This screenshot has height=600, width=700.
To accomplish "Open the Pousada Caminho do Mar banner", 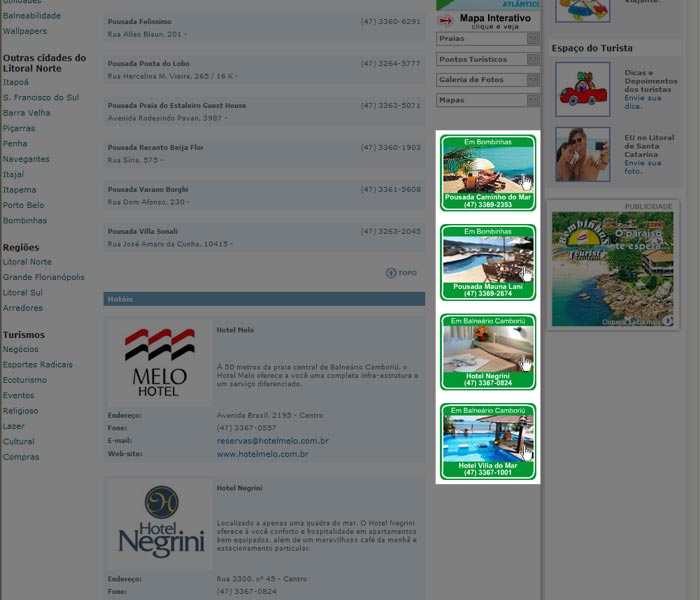I will coord(488,173).
